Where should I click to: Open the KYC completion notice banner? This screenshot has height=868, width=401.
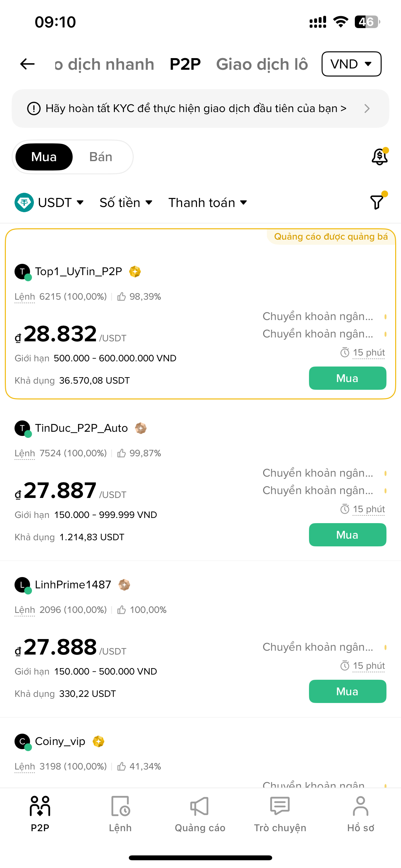tap(200, 108)
